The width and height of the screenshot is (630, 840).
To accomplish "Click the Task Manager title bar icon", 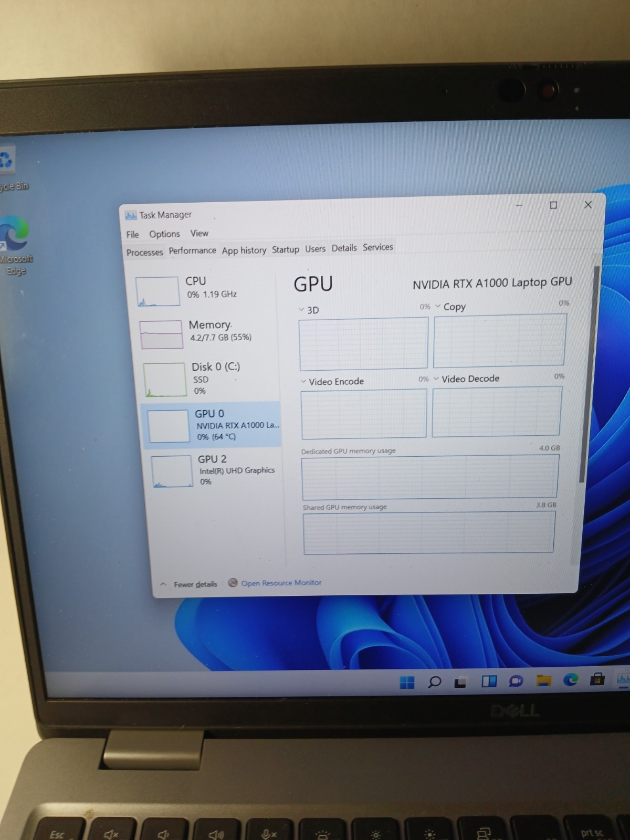I will coord(131,216).
